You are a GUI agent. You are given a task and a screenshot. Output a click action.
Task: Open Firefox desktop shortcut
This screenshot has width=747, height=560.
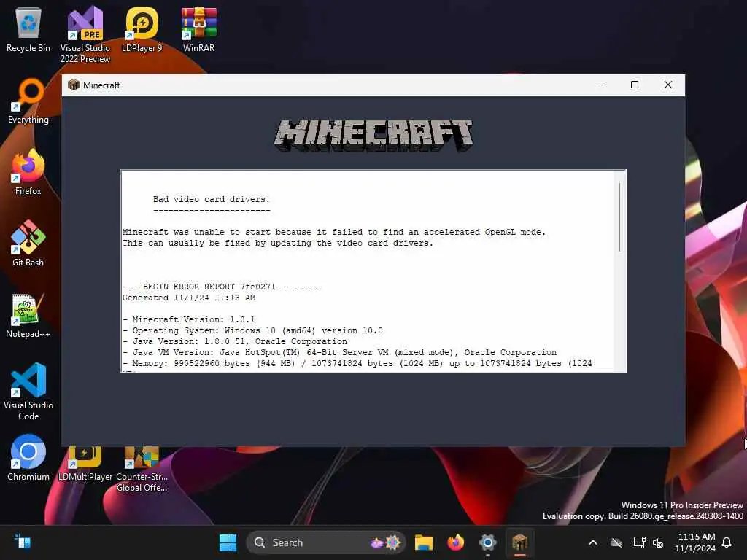point(28,172)
